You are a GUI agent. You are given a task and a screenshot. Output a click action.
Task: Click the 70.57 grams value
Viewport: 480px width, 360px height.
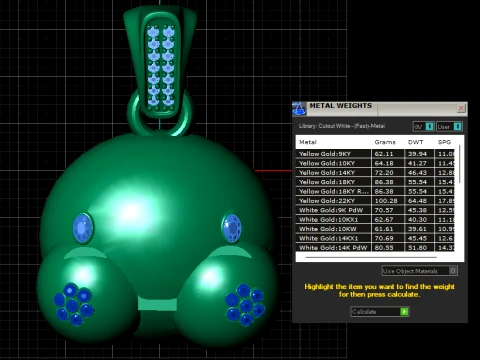click(x=384, y=210)
